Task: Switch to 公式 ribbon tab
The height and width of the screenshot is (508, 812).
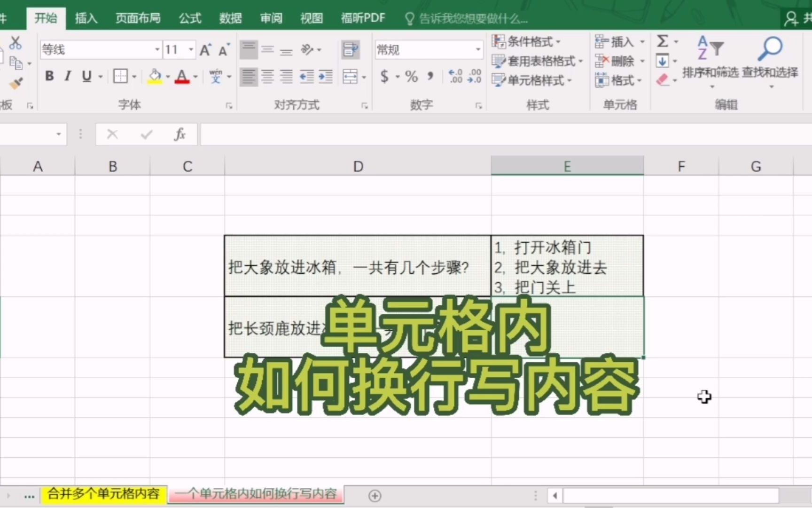Action: pos(190,18)
